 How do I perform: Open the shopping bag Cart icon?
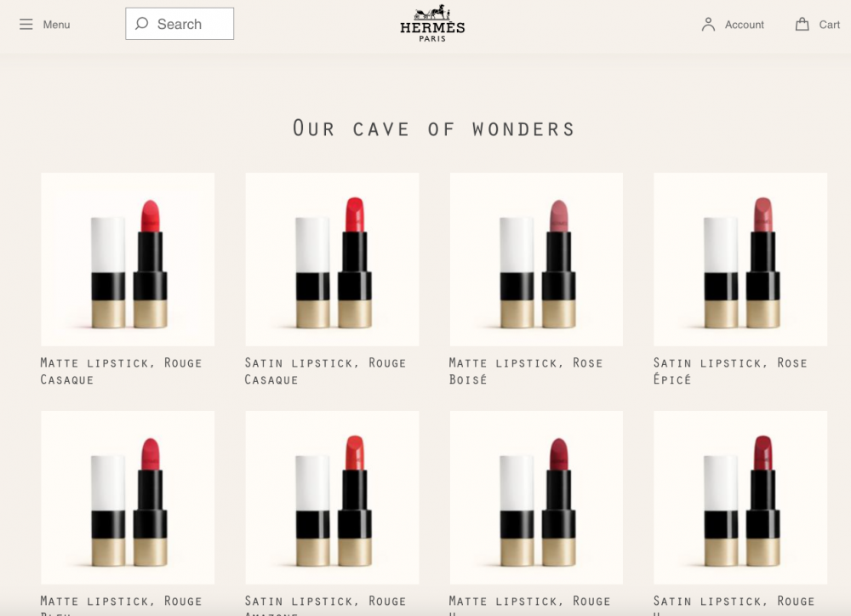[802, 25]
